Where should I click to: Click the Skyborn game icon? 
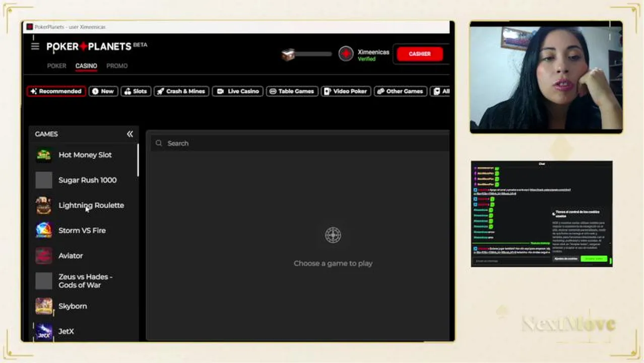coord(44,306)
